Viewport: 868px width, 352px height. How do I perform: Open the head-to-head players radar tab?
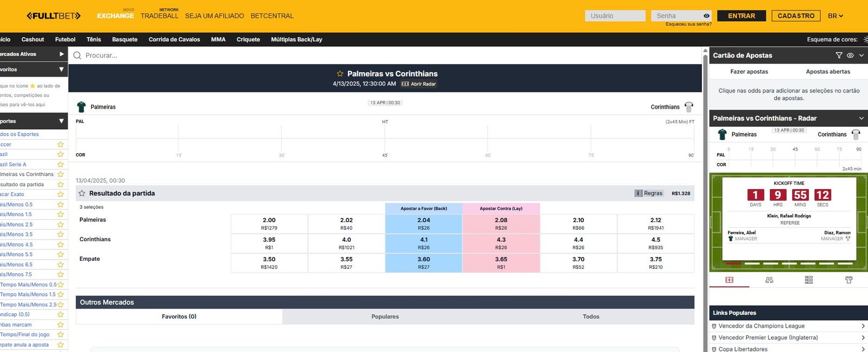[x=769, y=280]
